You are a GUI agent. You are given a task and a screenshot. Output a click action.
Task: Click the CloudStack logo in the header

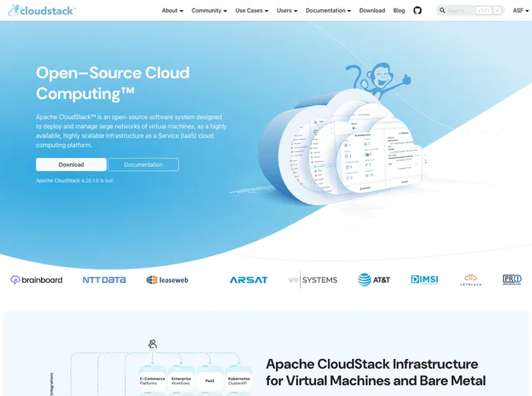coord(42,11)
